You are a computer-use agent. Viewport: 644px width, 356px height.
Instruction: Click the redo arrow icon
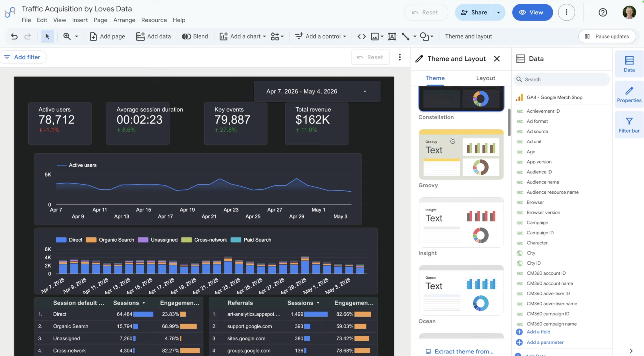(x=27, y=36)
